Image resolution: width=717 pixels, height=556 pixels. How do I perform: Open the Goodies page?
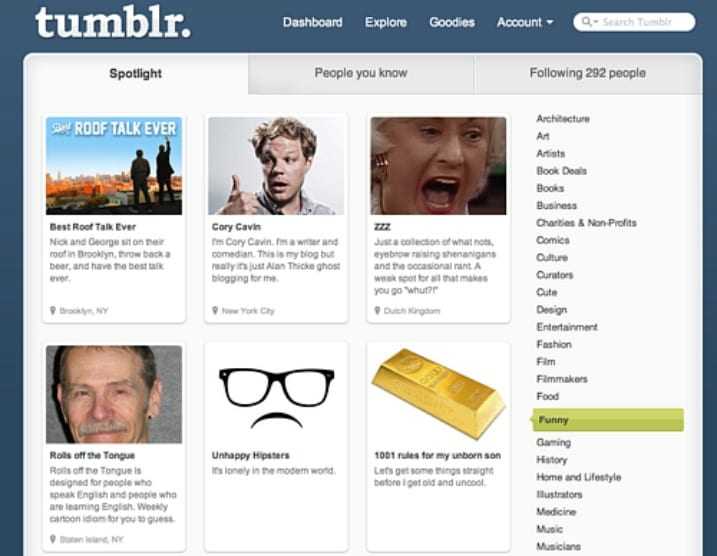point(452,22)
